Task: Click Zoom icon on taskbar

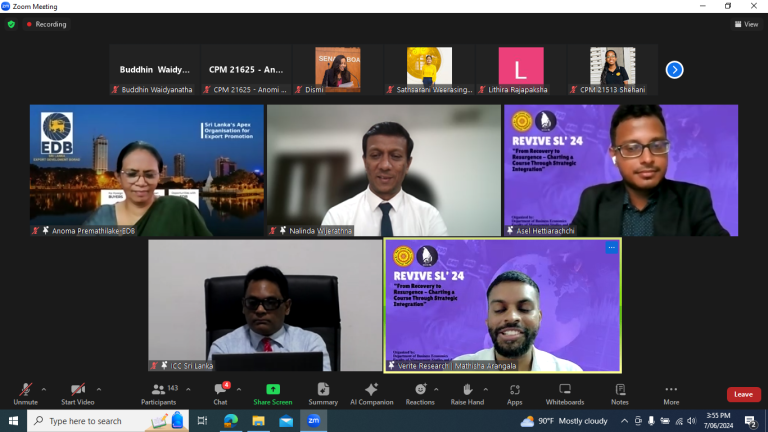Action: 313,421
